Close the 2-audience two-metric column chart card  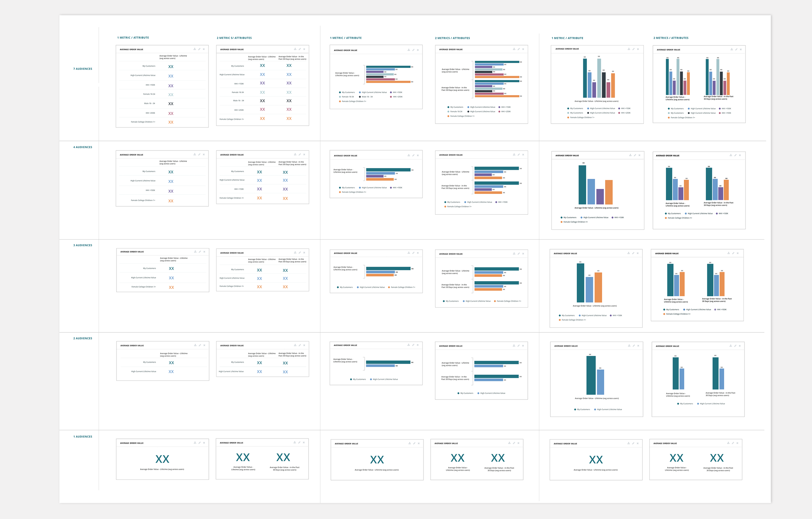tap(740, 346)
